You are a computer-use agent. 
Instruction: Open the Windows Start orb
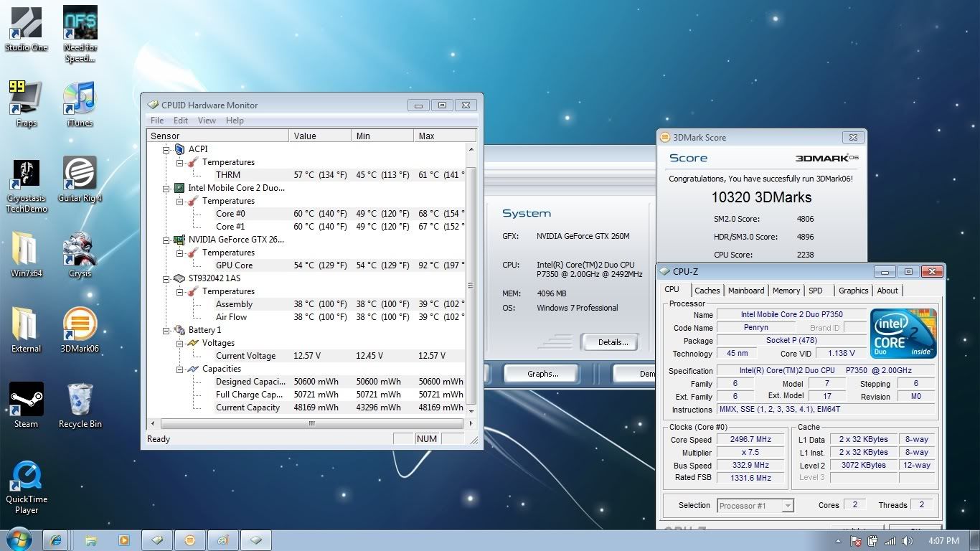coord(19,540)
